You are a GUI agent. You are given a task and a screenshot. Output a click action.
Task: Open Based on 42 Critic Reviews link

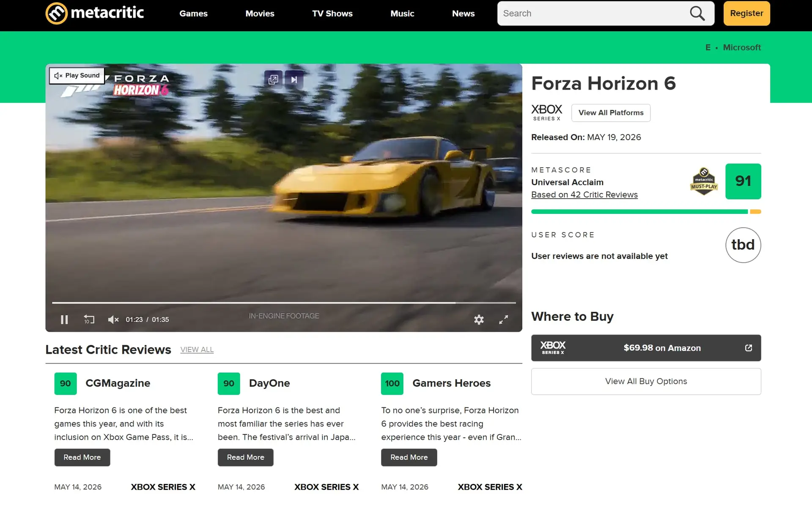[x=584, y=195]
